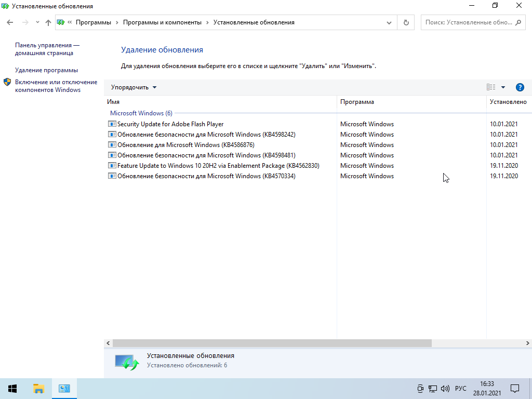Select the update KB4570334
The image size is (532, 399).
[206, 176]
